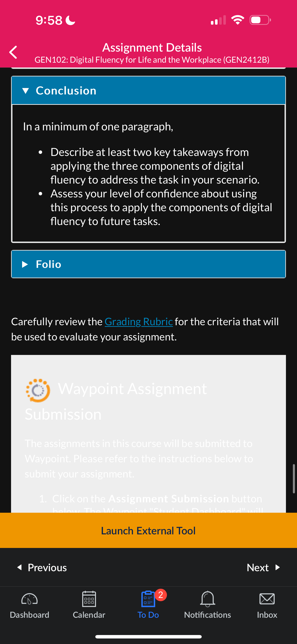
Task: Tap the Wi-Fi status icon
Action: [238, 20]
